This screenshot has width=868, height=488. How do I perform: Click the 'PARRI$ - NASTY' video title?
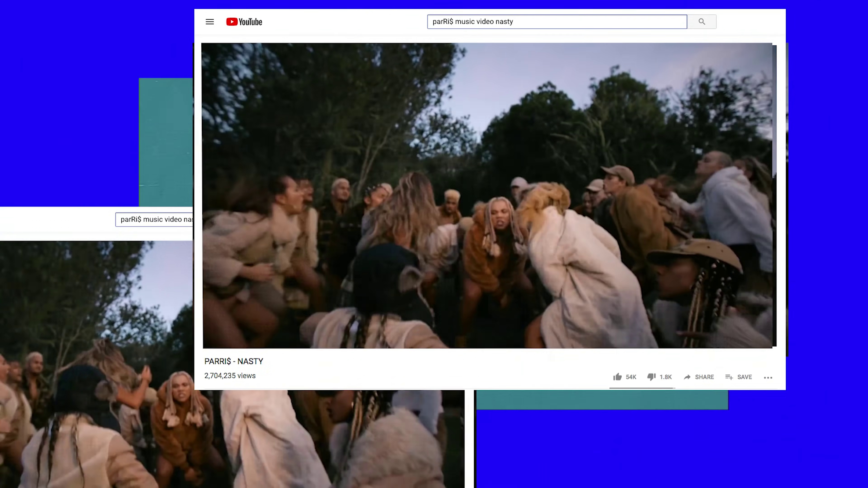[x=234, y=361]
